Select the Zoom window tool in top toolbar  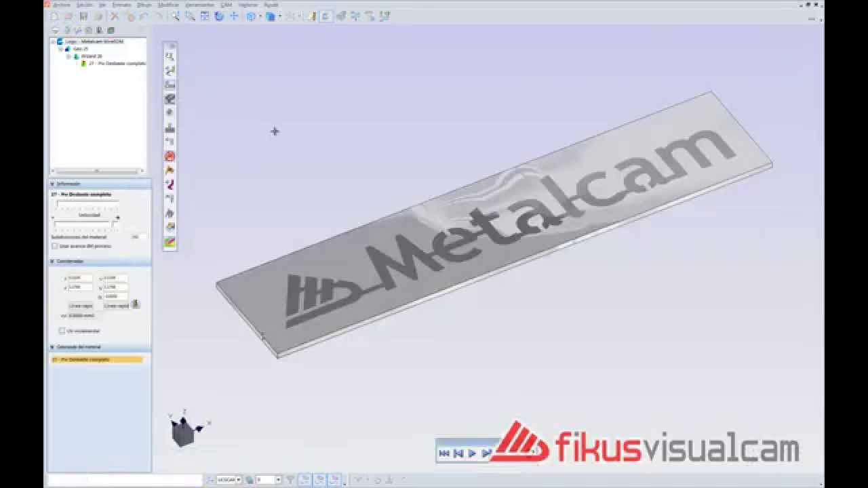[190, 16]
